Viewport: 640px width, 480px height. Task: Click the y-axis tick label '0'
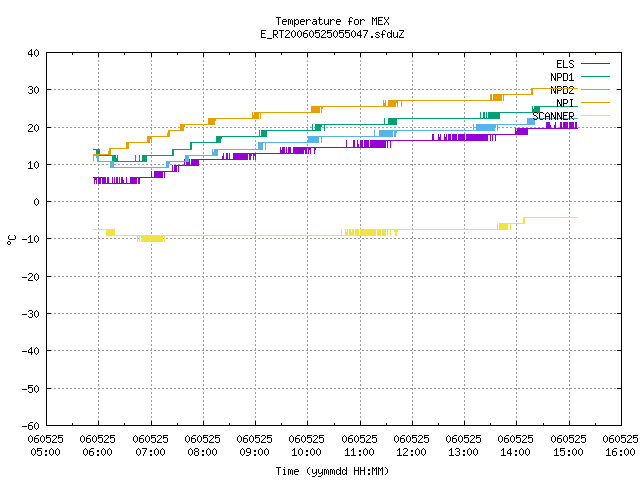point(36,202)
